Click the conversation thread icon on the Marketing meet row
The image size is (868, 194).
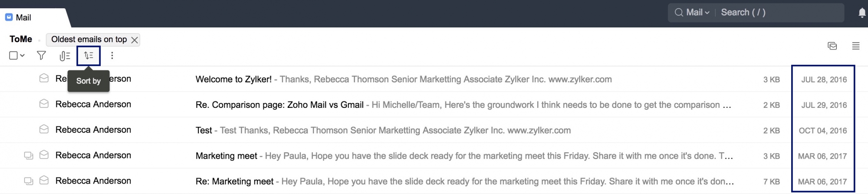point(29,156)
